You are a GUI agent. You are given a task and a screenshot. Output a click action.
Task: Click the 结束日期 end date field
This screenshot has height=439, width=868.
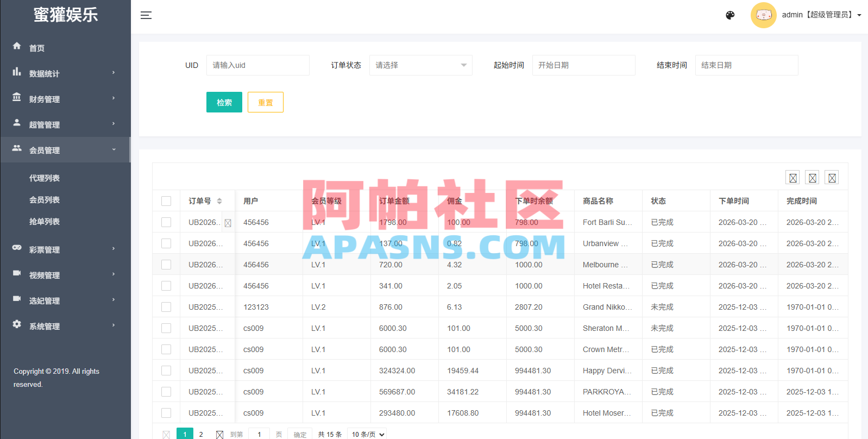point(747,65)
